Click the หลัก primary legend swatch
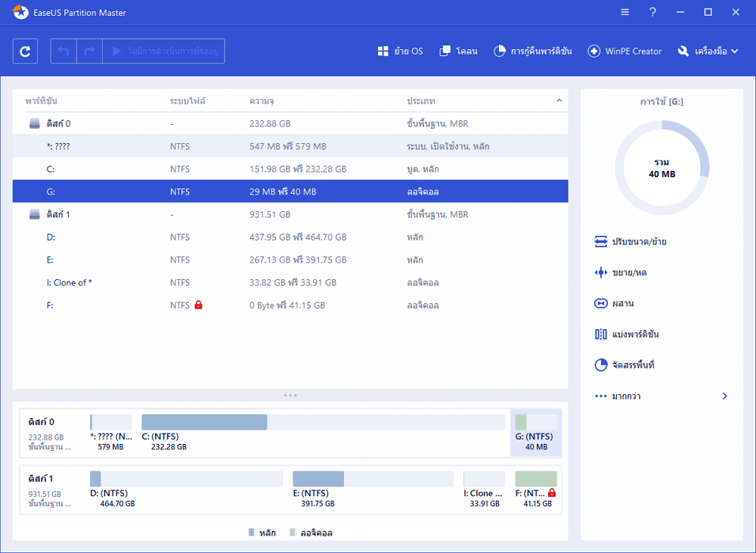 click(251, 533)
